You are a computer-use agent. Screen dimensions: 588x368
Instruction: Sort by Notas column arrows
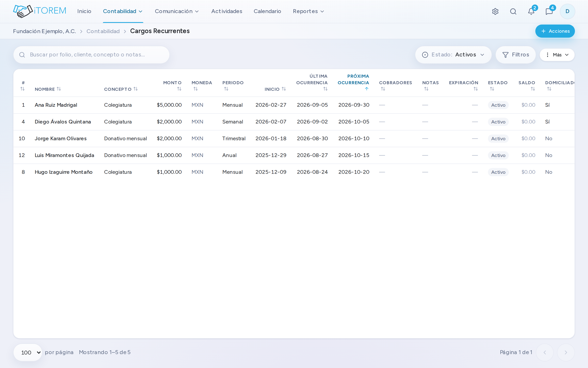point(426,89)
